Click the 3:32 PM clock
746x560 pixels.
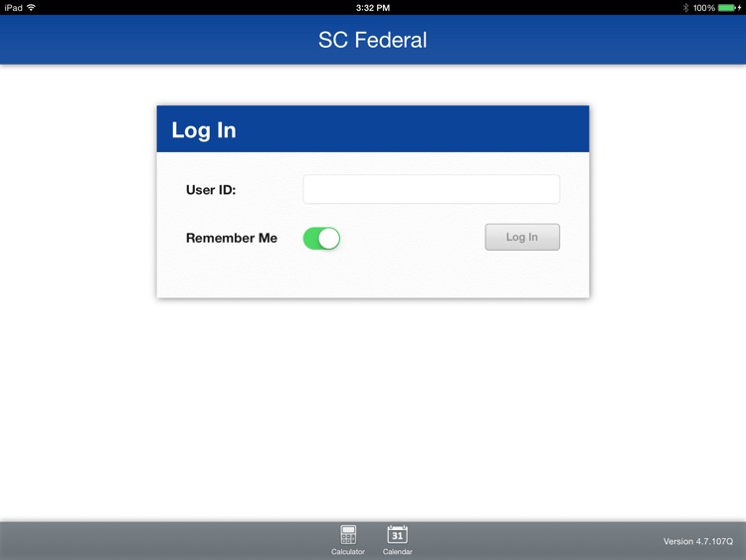373,8
